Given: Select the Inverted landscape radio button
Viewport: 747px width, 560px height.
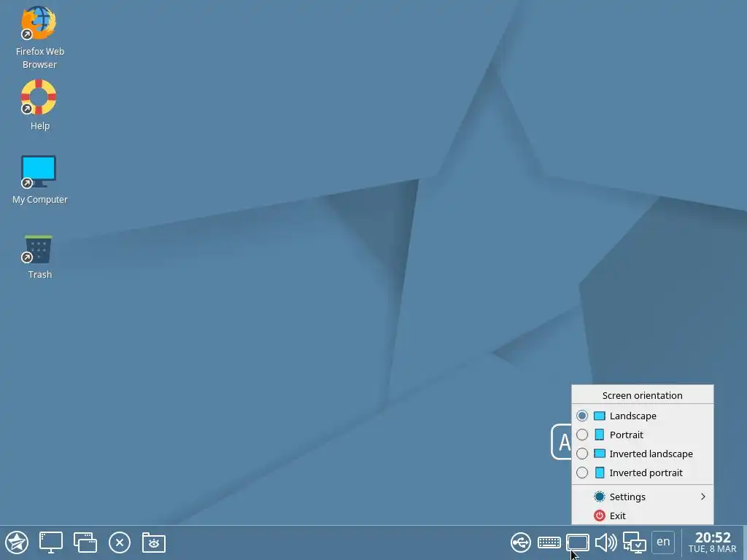Looking at the screenshot, I should point(581,454).
